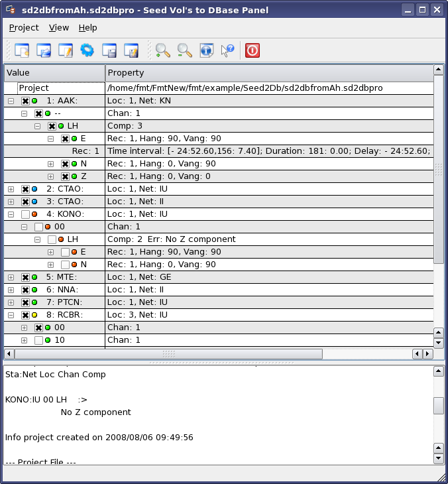Viewport: 448px width, 484px height.
Task: Click orange status dot of 4: KONO
Action: 34,214
